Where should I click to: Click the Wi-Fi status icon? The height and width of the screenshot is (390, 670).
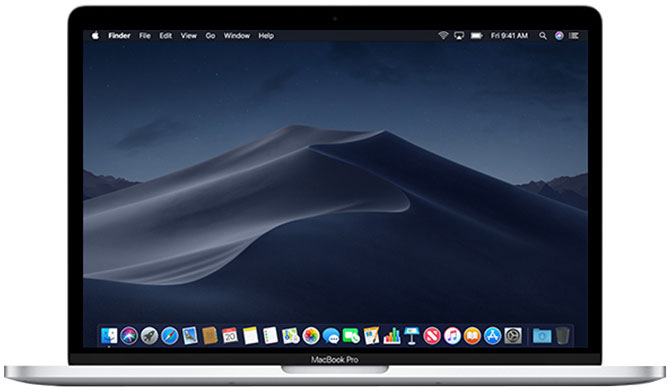click(443, 35)
